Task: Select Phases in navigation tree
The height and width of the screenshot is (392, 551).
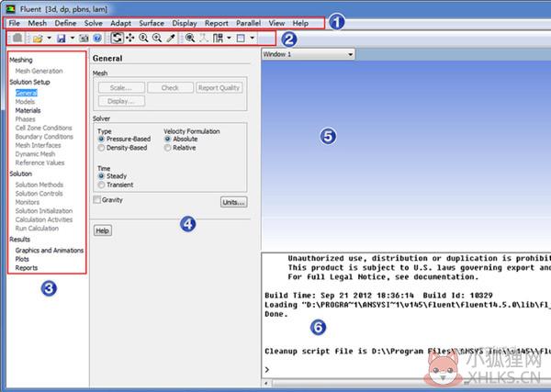Action: (26, 119)
